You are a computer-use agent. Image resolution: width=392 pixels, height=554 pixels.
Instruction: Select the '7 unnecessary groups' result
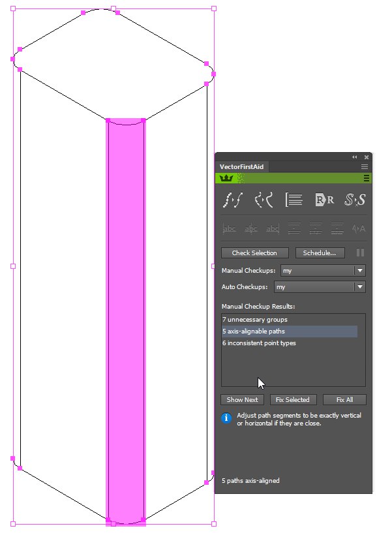tap(290, 319)
